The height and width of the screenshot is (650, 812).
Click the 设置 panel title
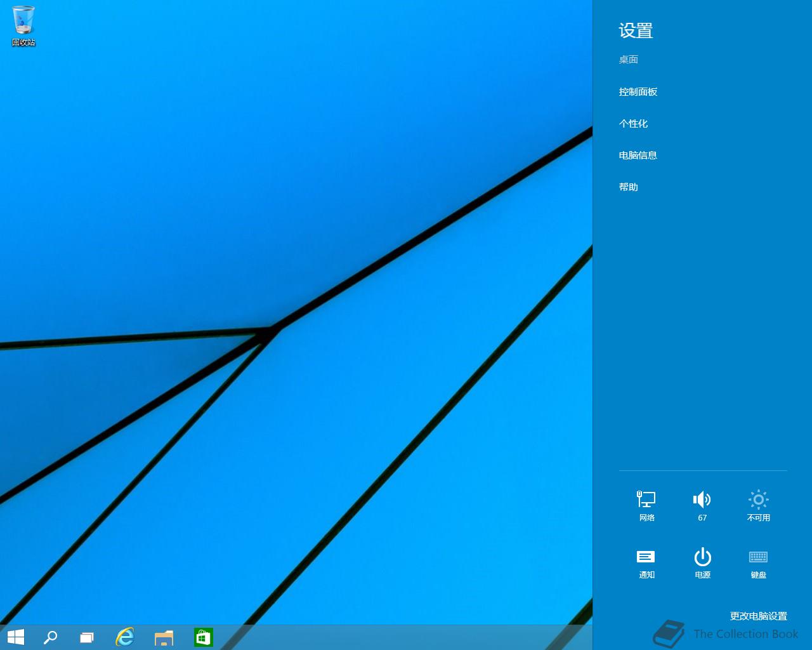636,30
